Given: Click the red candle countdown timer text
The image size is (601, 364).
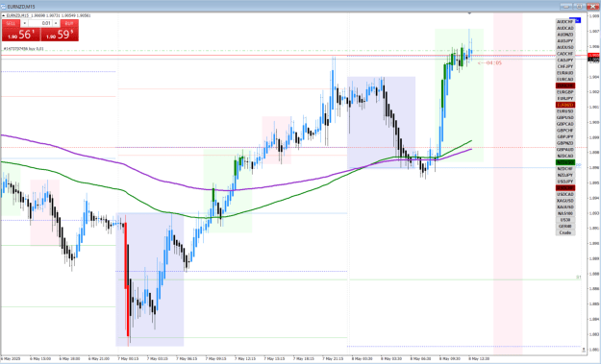Looking at the screenshot, I should pyautogui.click(x=489, y=62).
